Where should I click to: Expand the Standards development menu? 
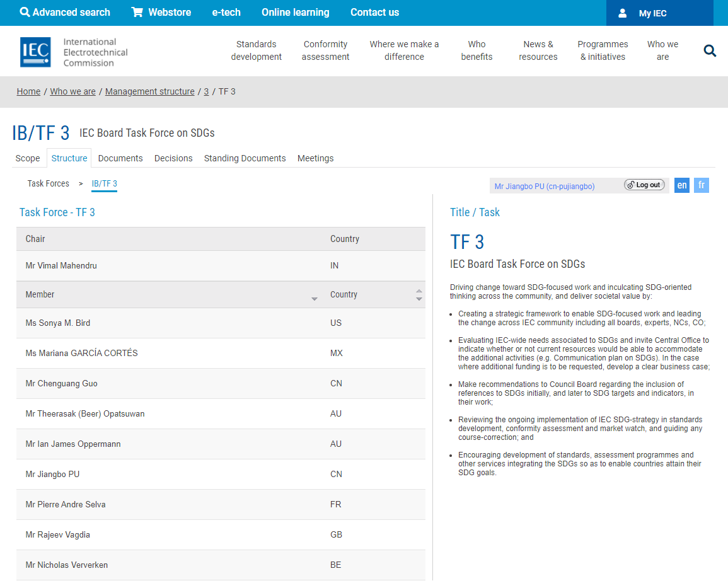pyautogui.click(x=256, y=50)
